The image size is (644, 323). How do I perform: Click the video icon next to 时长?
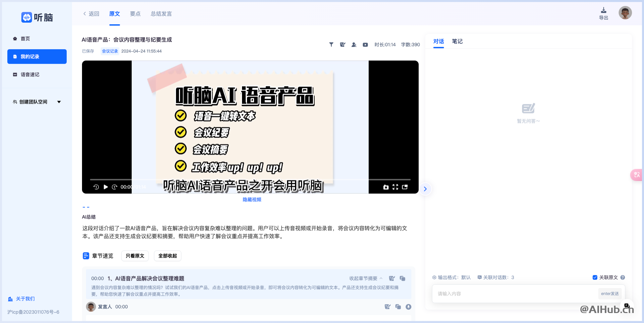coord(365,45)
